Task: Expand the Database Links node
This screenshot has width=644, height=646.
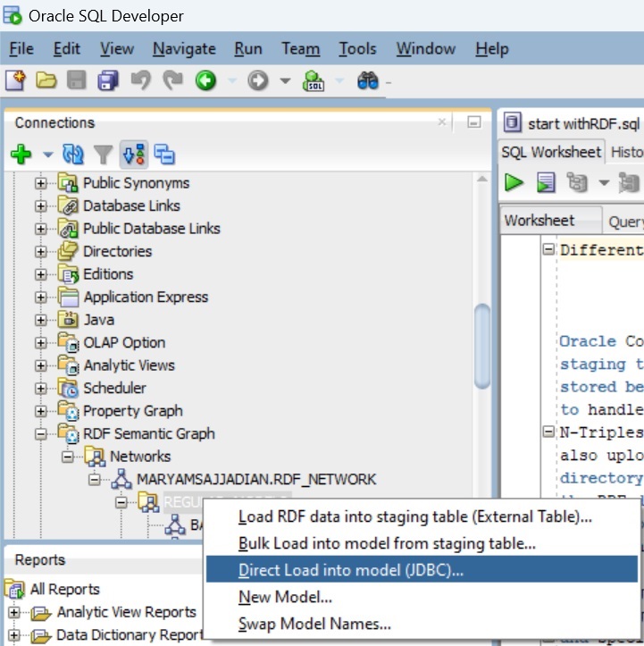Action: 40,206
